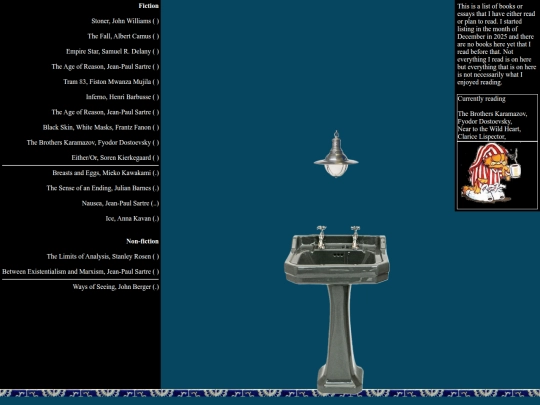Click "Breasts and Eggs, Mieko Kawakami" entry
The height and width of the screenshot is (405, 540).
tap(106, 173)
